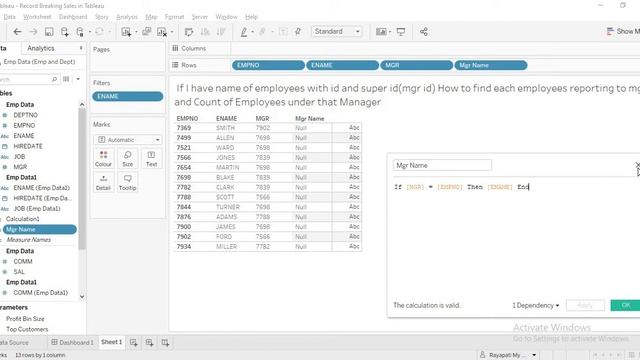
Task: Click the Undo back arrow in toolbar
Action: (17, 32)
